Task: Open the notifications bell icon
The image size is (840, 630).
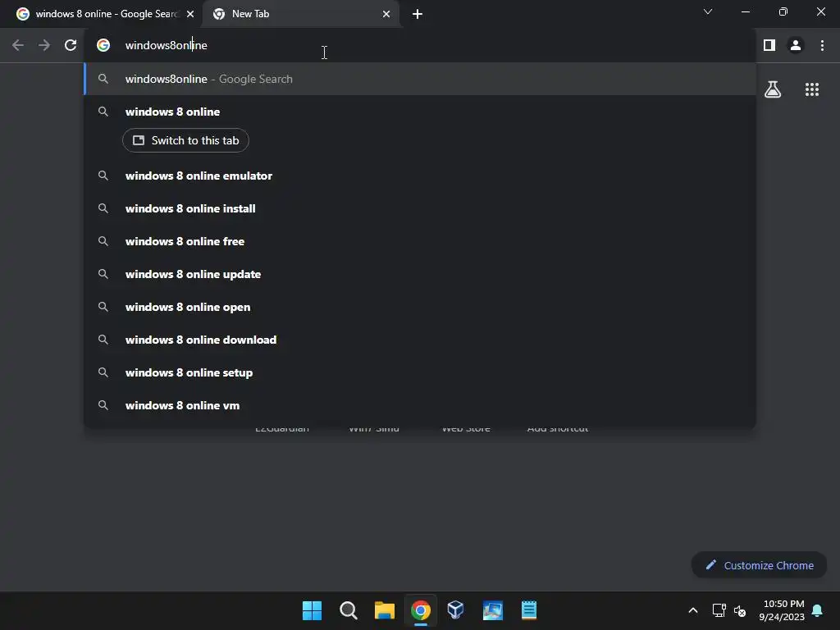Action: (817, 610)
